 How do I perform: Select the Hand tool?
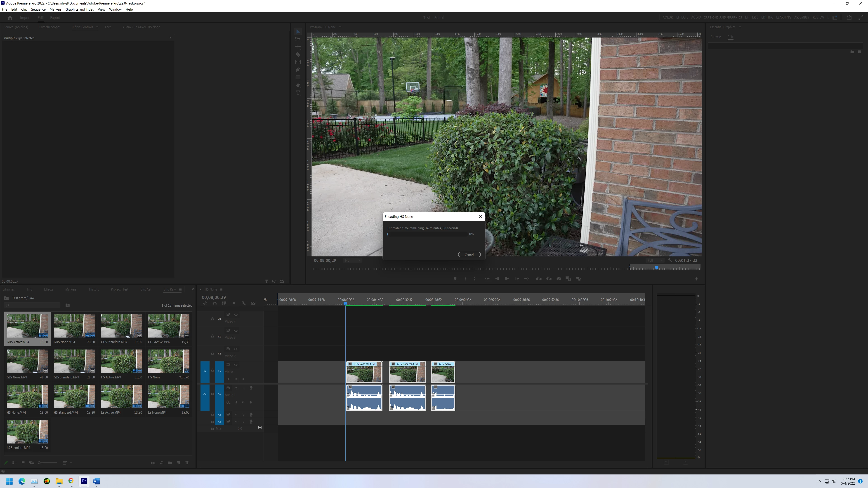(298, 85)
